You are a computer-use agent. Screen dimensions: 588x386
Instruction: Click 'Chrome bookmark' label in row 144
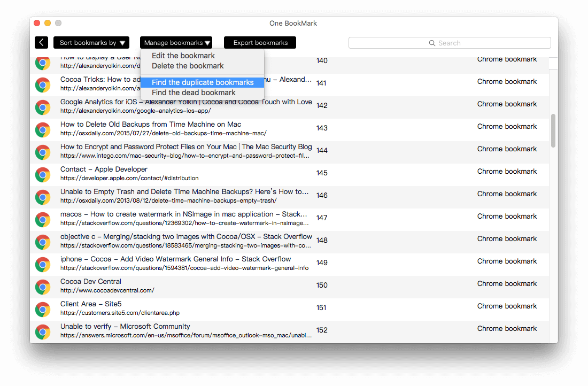pyautogui.click(x=507, y=149)
